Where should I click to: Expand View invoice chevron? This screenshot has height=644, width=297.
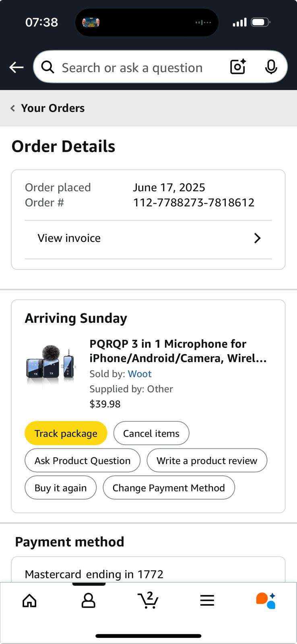pyautogui.click(x=257, y=238)
